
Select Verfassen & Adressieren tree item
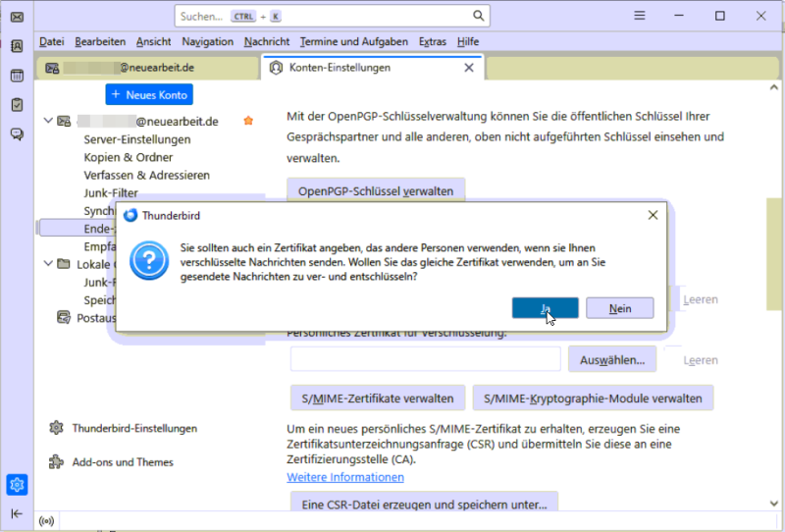(146, 175)
